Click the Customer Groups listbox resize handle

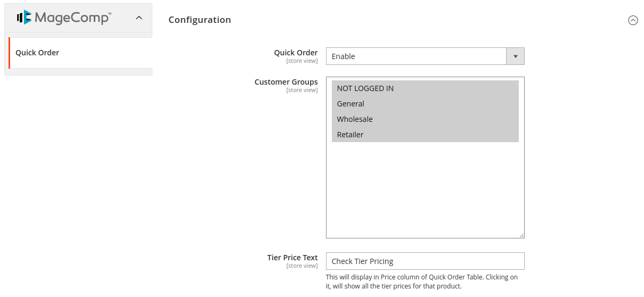[521, 235]
